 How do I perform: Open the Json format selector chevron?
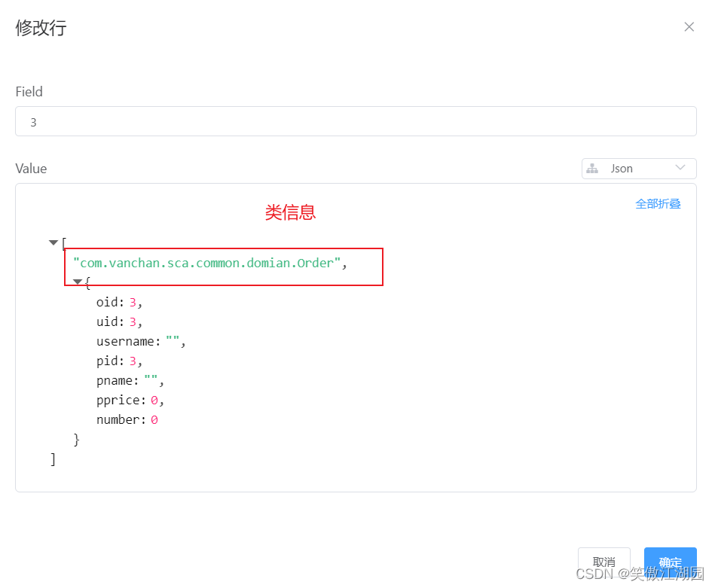pos(682,168)
